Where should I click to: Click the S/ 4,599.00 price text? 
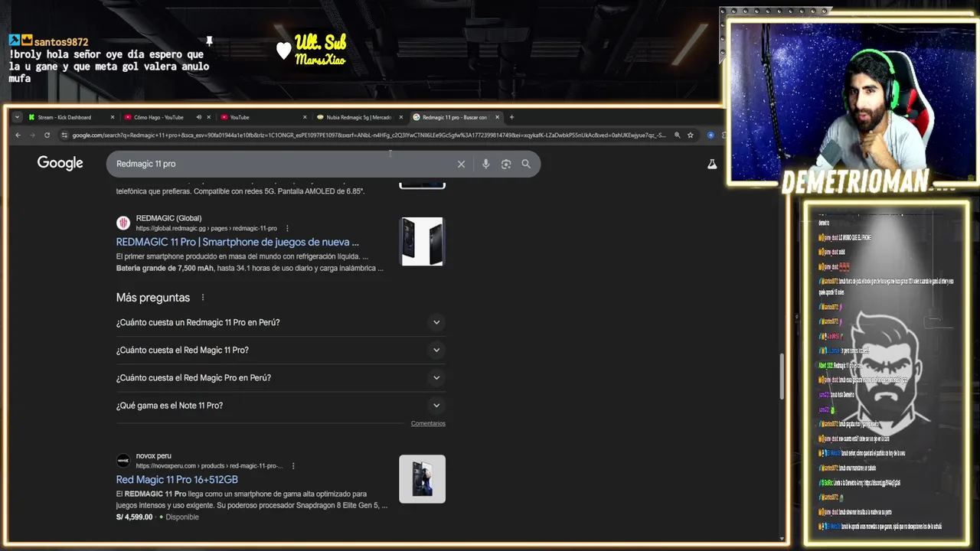[x=134, y=517]
